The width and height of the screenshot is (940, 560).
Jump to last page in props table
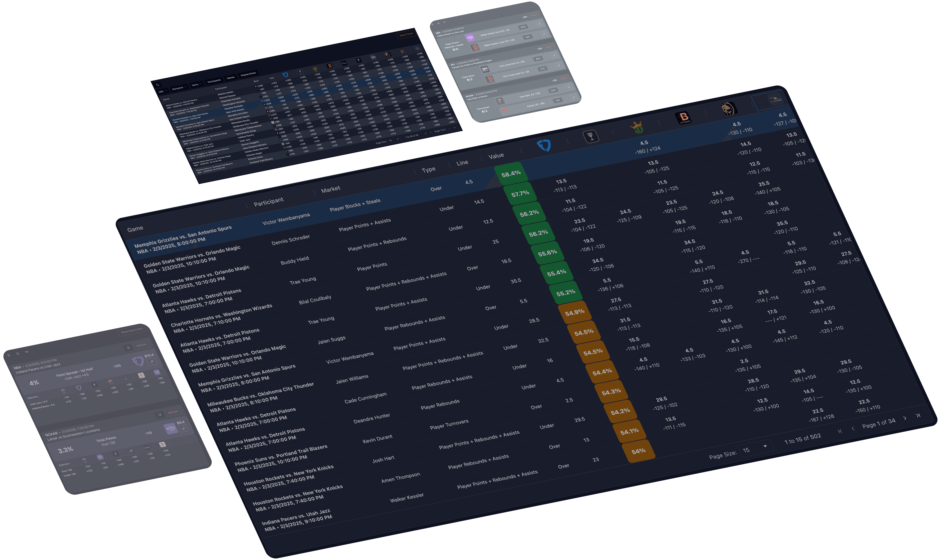coord(918,415)
